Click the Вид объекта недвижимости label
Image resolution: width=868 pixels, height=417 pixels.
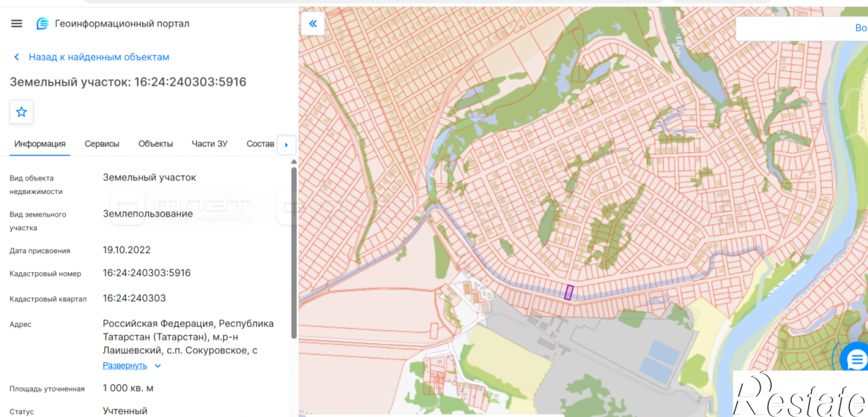36,185
